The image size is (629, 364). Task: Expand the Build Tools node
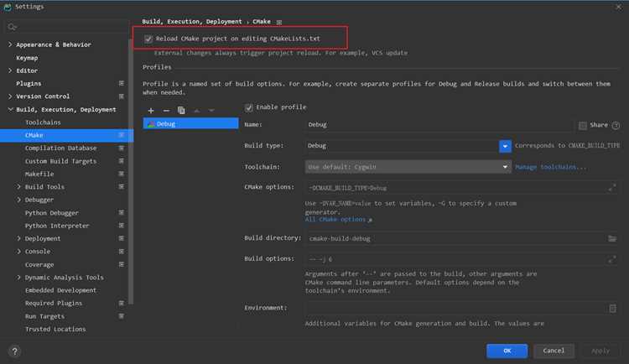coord(18,187)
